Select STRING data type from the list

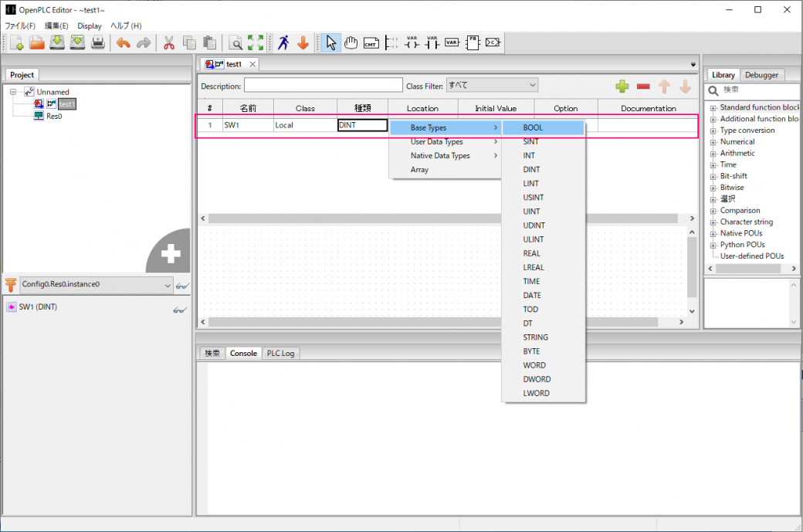coord(536,337)
